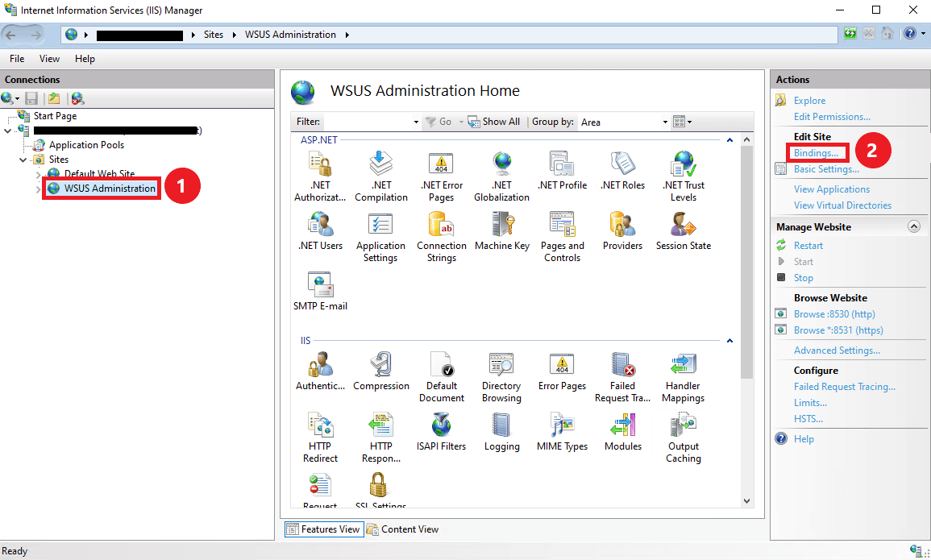931x560 pixels.
Task: Collapse the Manage Website section
Action: 914,226
